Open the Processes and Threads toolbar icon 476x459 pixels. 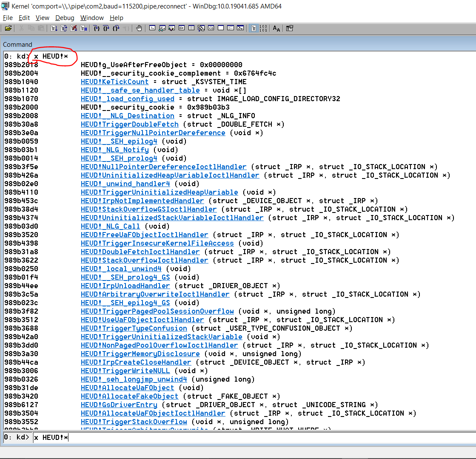pyautogui.click(x=231, y=28)
